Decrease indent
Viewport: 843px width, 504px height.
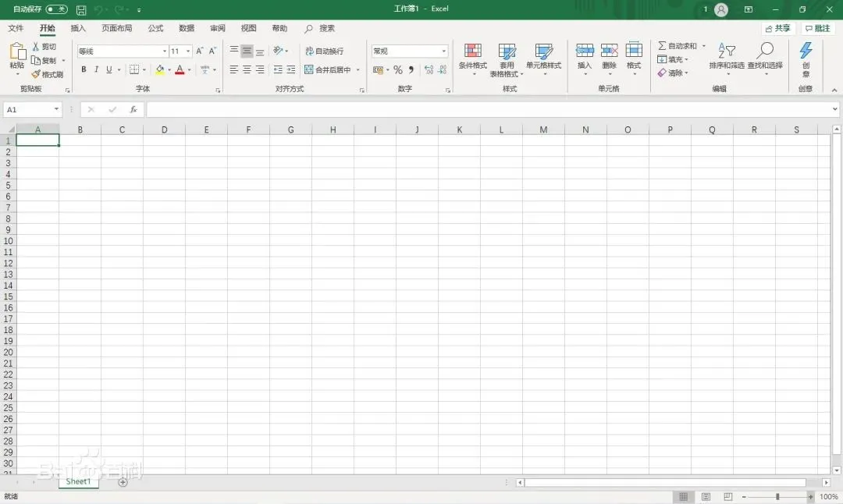click(x=278, y=69)
